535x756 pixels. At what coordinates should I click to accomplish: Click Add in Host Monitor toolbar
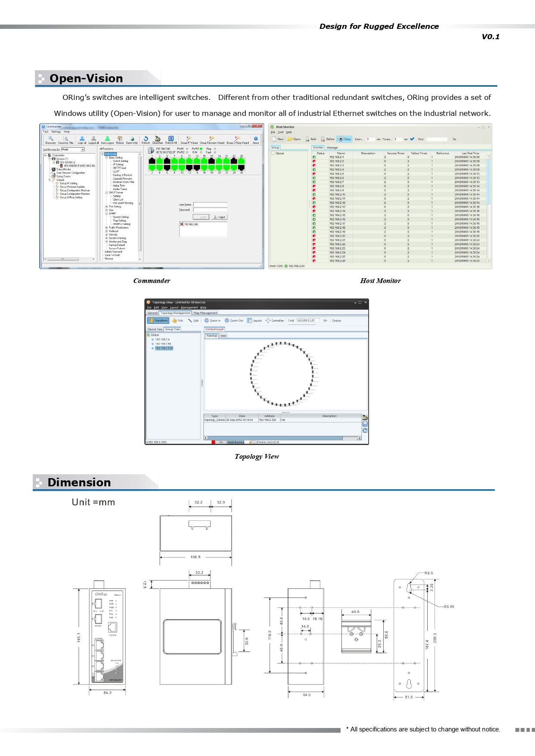coord(311,139)
